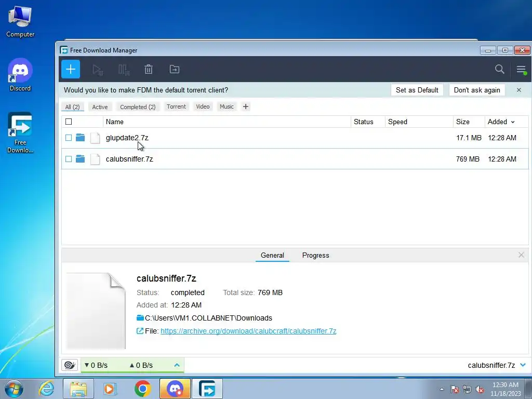Open the Action Center flag icon
This screenshot has height=399, width=532.
pyautogui.click(x=454, y=389)
